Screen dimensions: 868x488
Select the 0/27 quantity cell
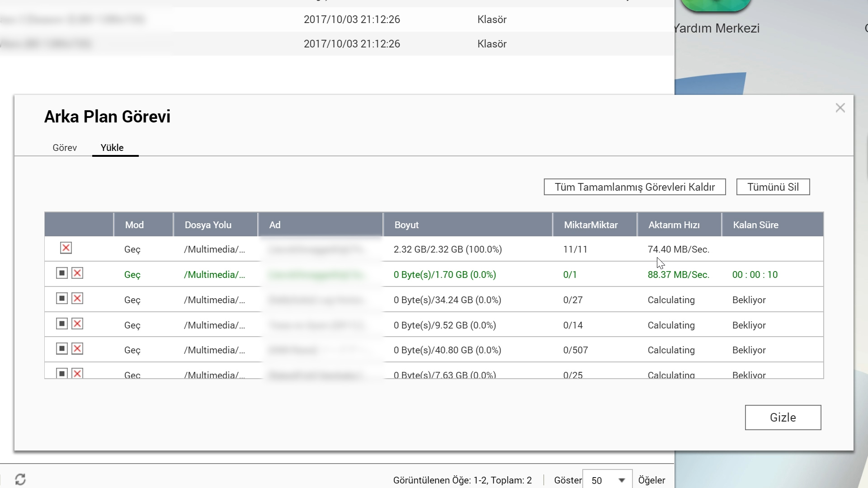[573, 300]
